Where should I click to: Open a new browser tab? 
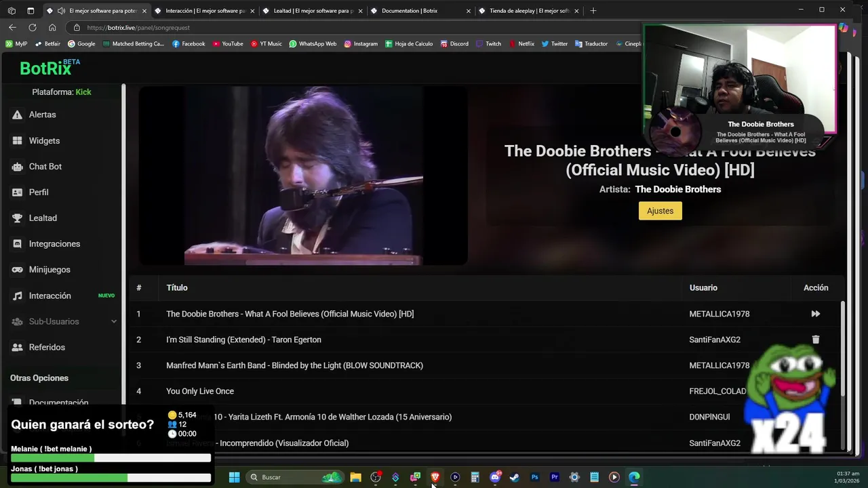click(x=593, y=11)
